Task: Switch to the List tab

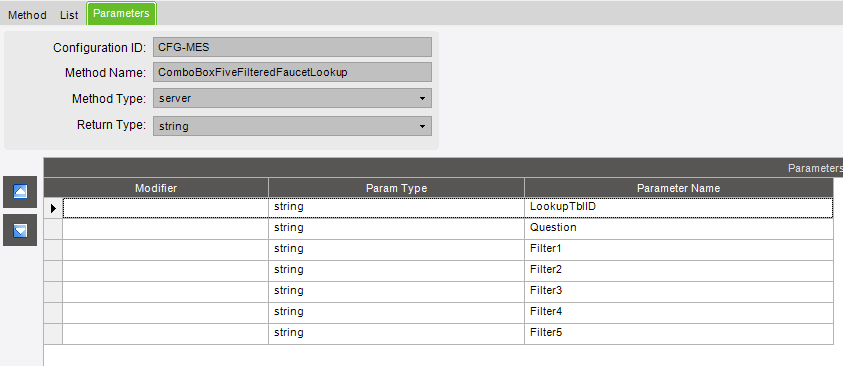Action: click(69, 15)
